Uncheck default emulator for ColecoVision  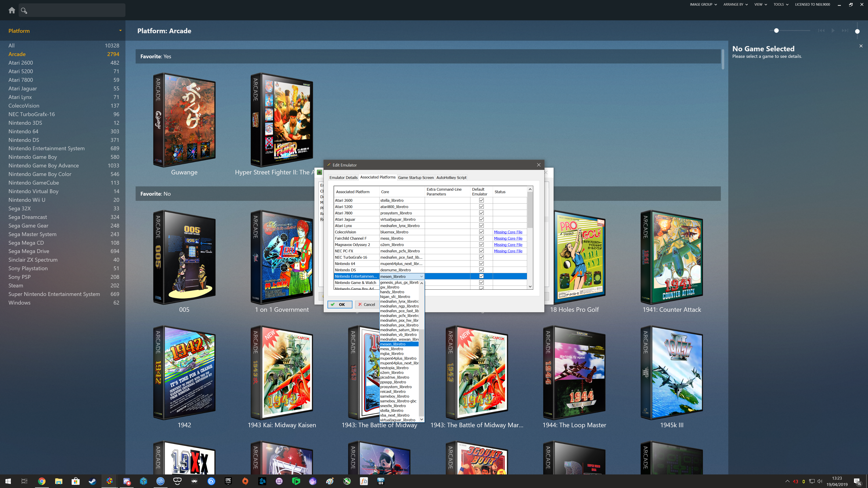pyautogui.click(x=481, y=232)
